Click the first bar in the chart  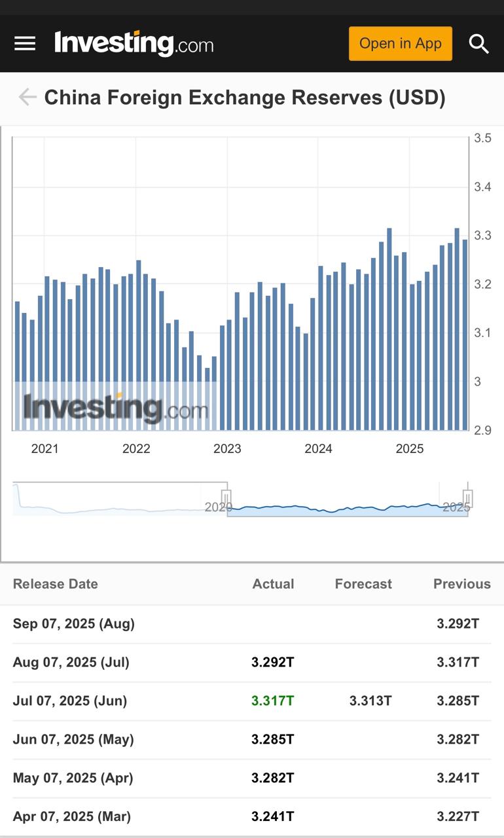tap(18, 366)
